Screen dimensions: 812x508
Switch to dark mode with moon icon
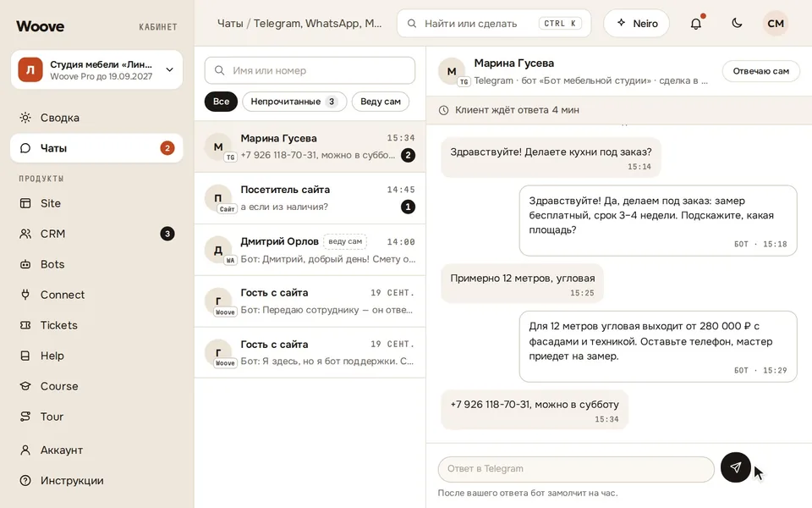737,23
